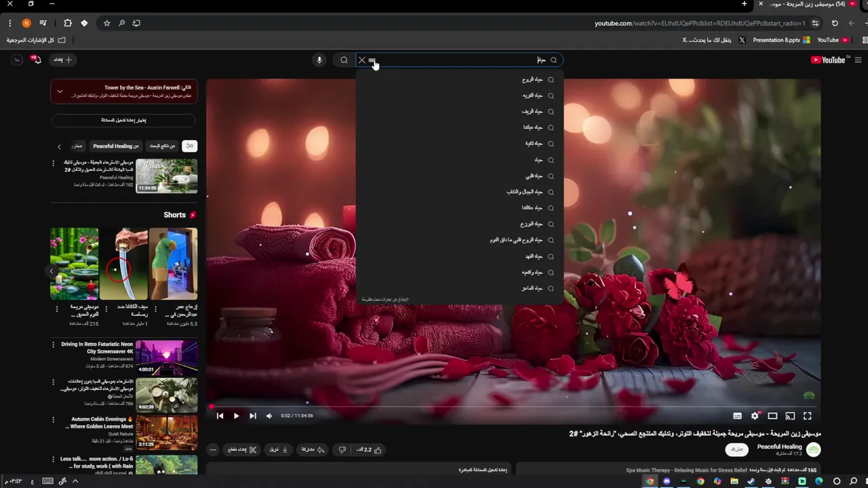Clear the search box with the X button

(362, 60)
